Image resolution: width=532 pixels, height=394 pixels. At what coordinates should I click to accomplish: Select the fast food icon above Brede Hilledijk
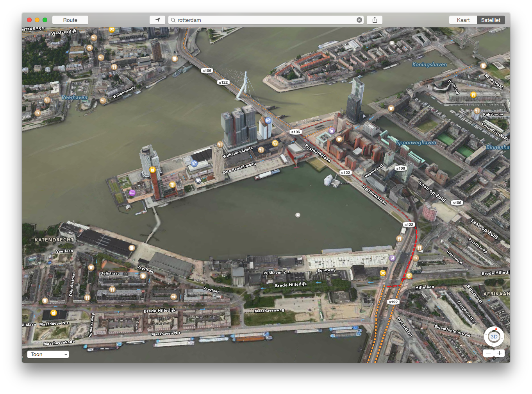click(173, 297)
